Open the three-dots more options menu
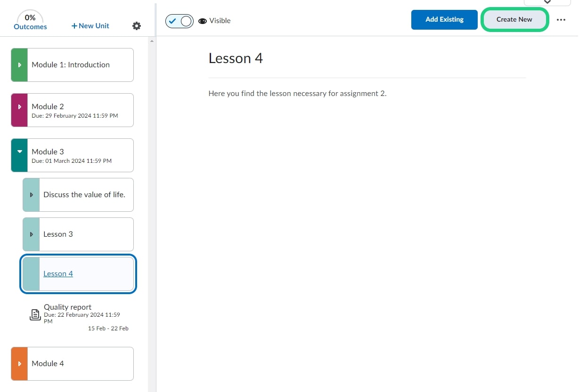 coord(561,20)
